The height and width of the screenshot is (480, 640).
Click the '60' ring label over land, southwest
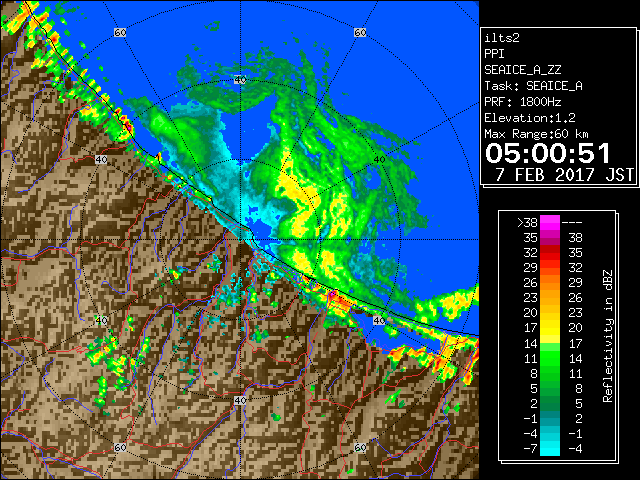click(x=120, y=447)
